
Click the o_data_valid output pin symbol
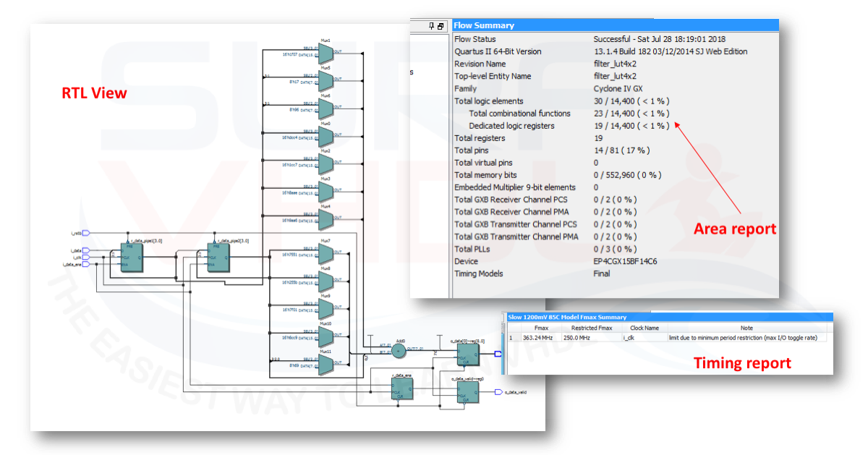click(x=498, y=391)
